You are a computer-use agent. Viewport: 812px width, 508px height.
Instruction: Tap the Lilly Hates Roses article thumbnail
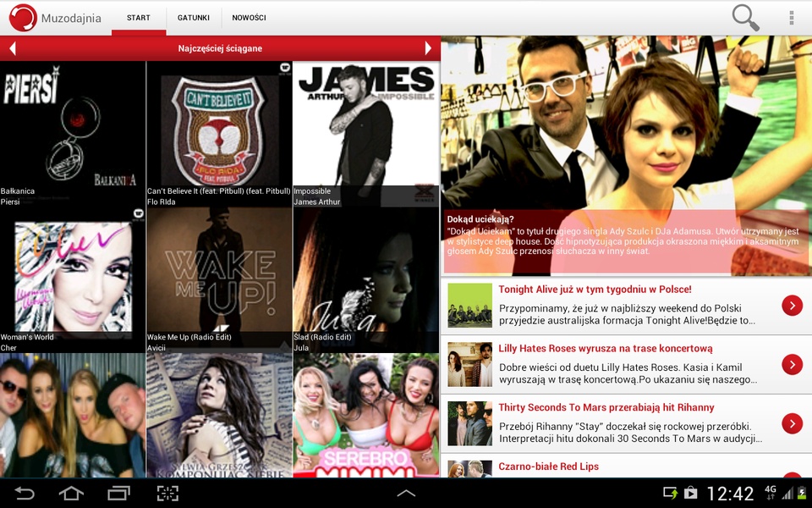click(469, 364)
